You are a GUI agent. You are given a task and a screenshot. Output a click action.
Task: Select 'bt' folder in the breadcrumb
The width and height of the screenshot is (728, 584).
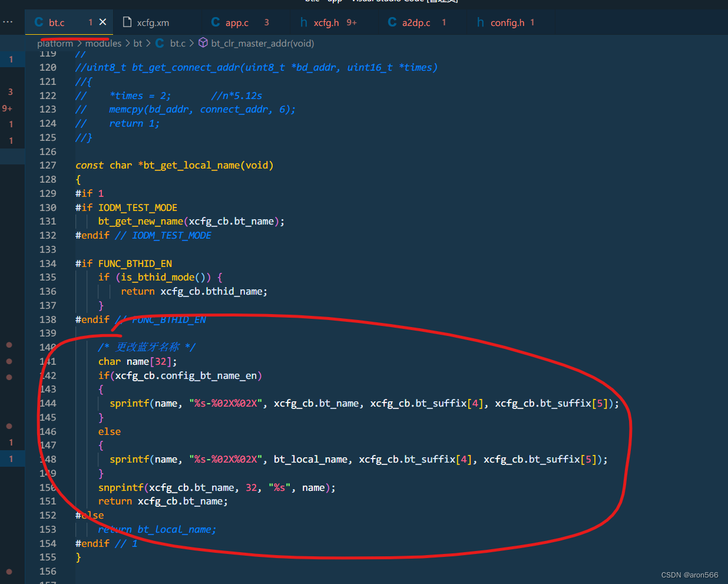pos(138,44)
